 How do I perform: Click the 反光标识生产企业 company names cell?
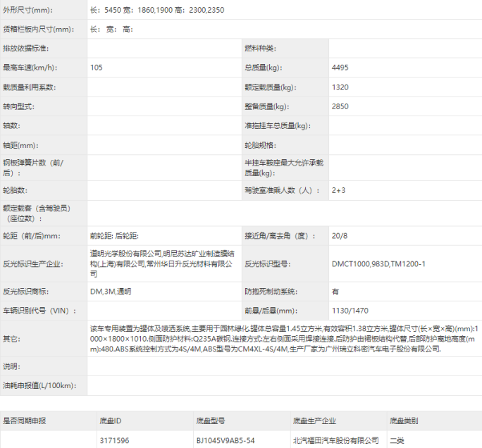point(162,259)
